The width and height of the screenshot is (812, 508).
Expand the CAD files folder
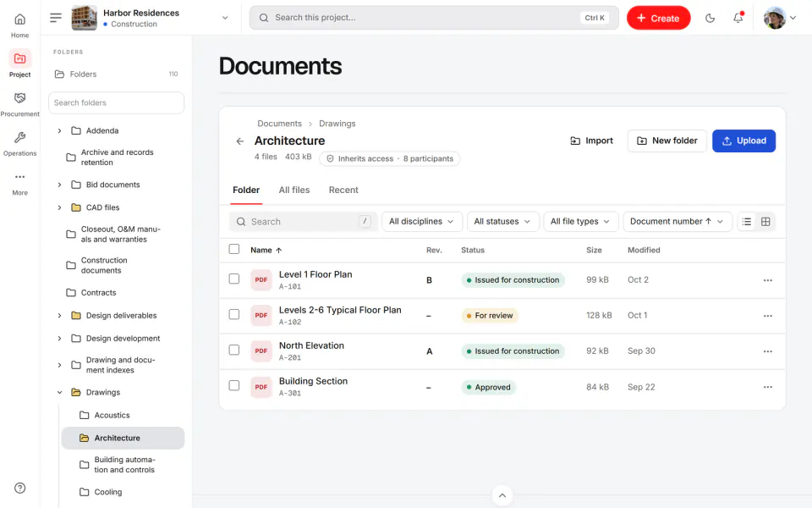click(59, 207)
